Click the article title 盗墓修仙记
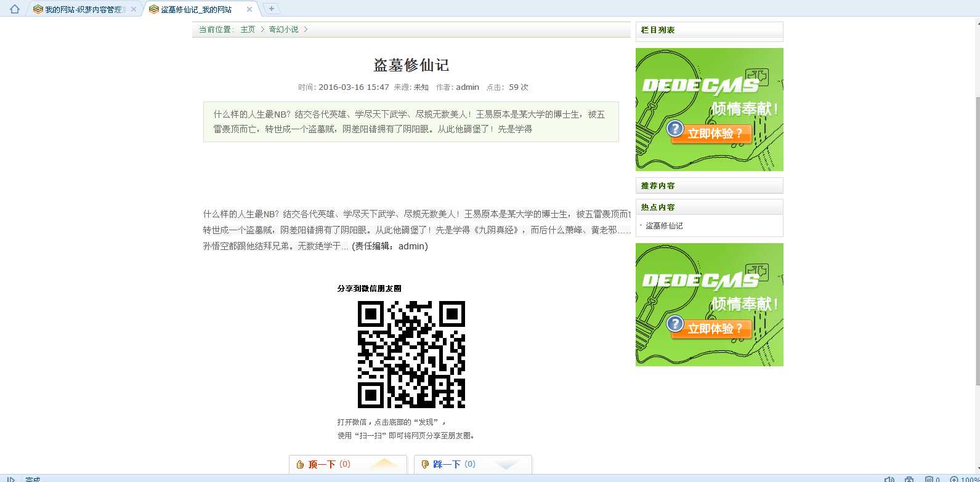This screenshot has height=482, width=980. [x=411, y=65]
